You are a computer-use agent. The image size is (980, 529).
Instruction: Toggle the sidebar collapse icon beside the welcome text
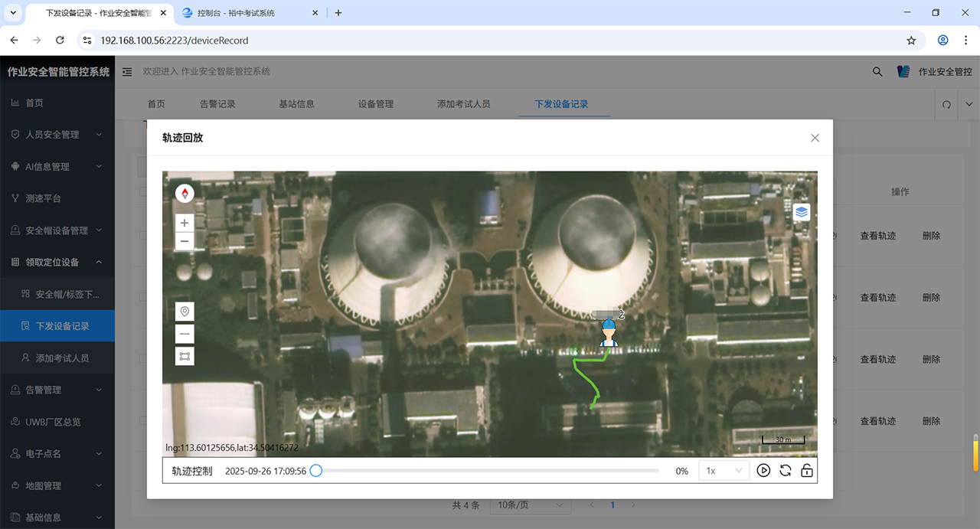pyautogui.click(x=127, y=71)
